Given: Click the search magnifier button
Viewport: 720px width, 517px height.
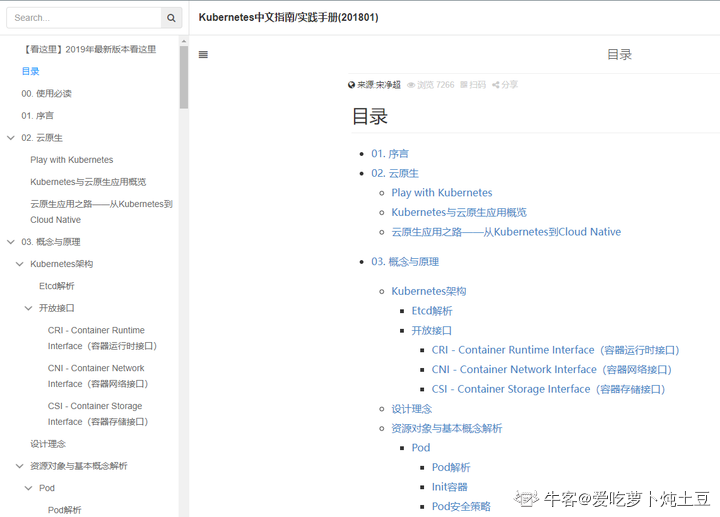Looking at the screenshot, I should pyautogui.click(x=171, y=18).
